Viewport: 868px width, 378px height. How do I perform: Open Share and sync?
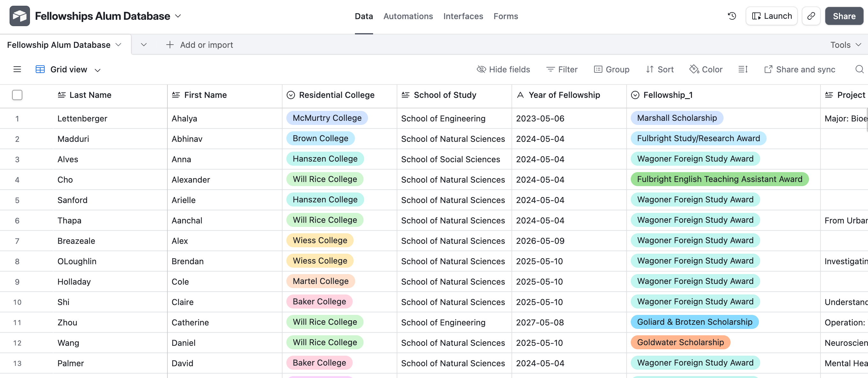799,69
